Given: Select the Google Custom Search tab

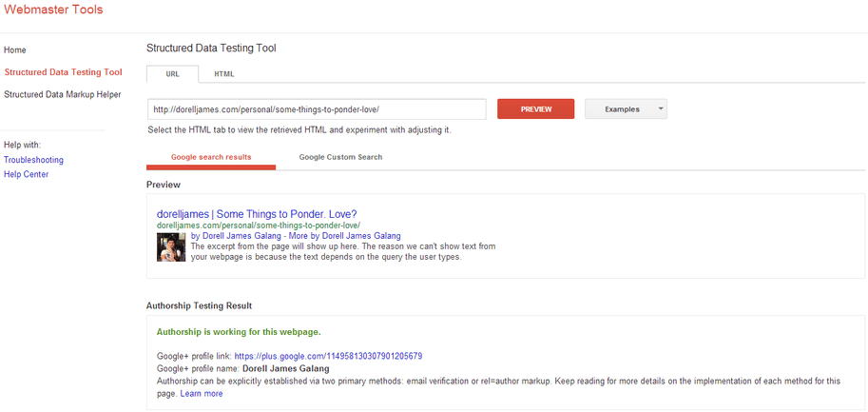Looking at the screenshot, I should (340, 157).
